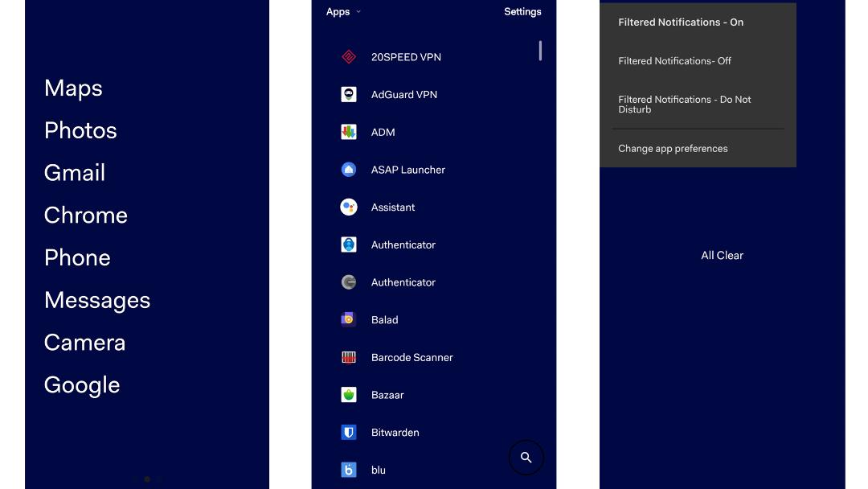This screenshot has height=489, width=868.
Task: Tap the All Clear message
Action: [722, 255]
